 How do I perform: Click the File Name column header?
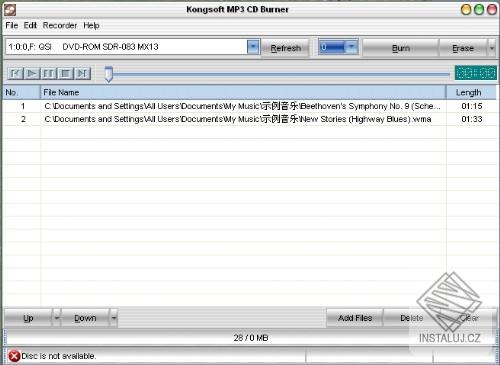click(243, 92)
